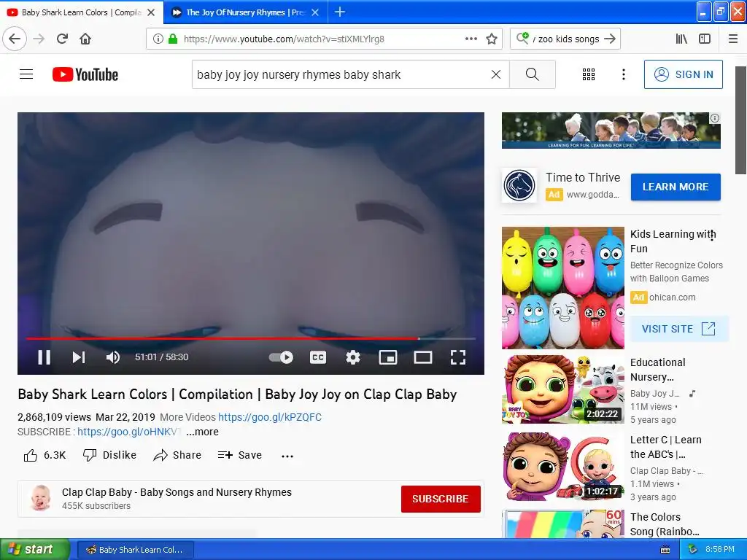
Task: Click the Dislike button
Action: tap(109, 455)
